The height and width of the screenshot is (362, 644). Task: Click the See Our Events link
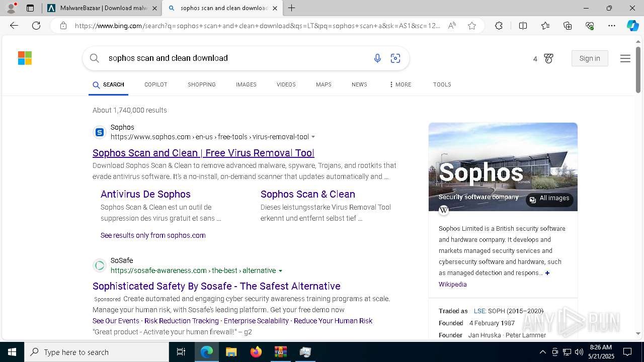116,321
